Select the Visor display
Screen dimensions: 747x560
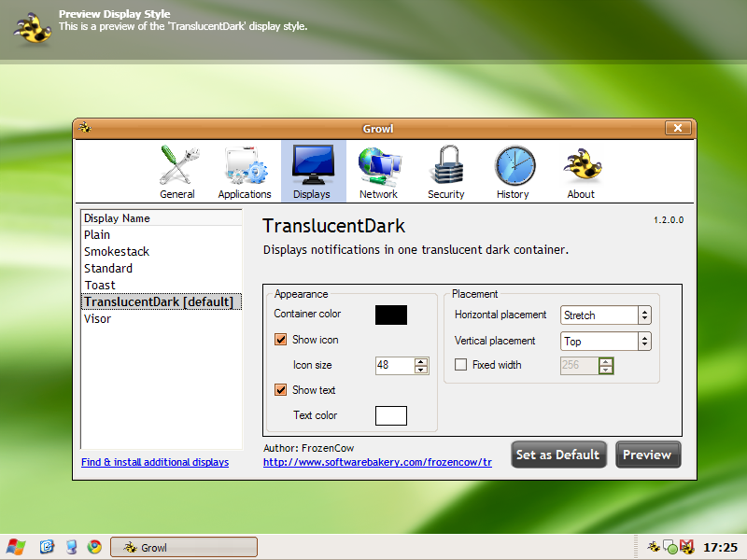click(x=161, y=318)
